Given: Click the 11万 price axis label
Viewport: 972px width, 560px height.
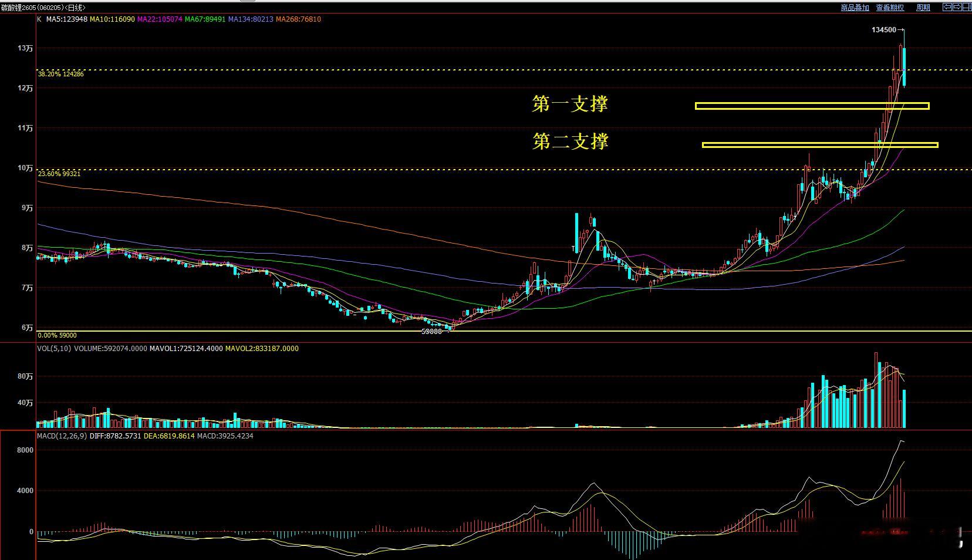Looking at the screenshot, I should [25, 128].
